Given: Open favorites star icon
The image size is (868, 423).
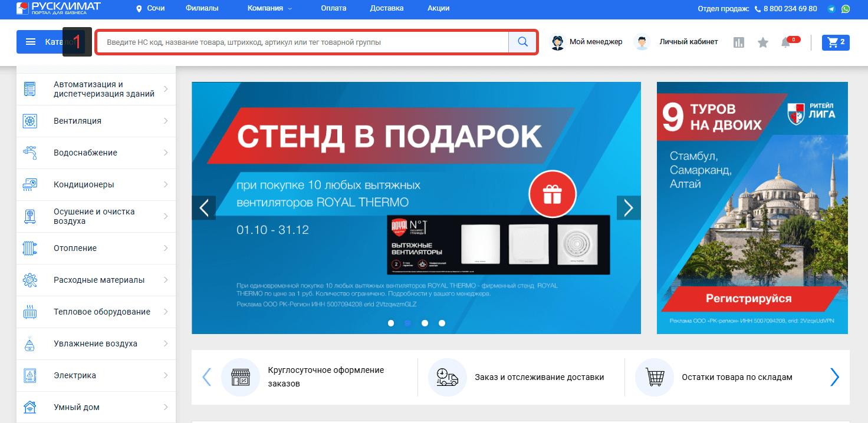Looking at the screenshot, I should coord(763,42).
